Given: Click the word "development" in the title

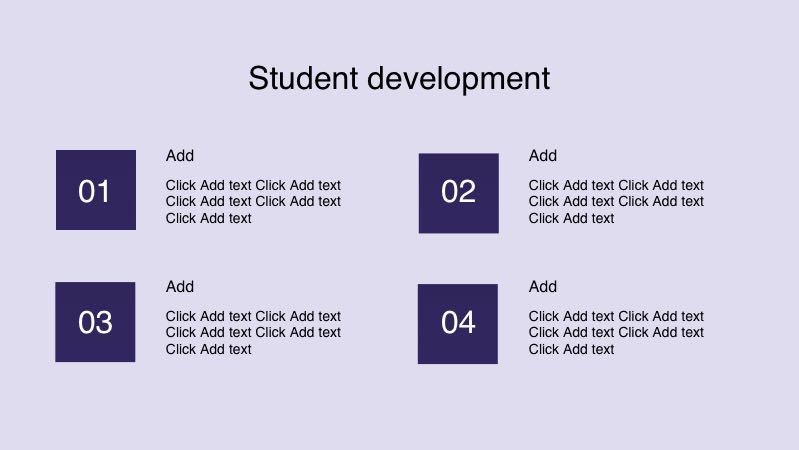Looking at the screenshot, I should 458,78.
